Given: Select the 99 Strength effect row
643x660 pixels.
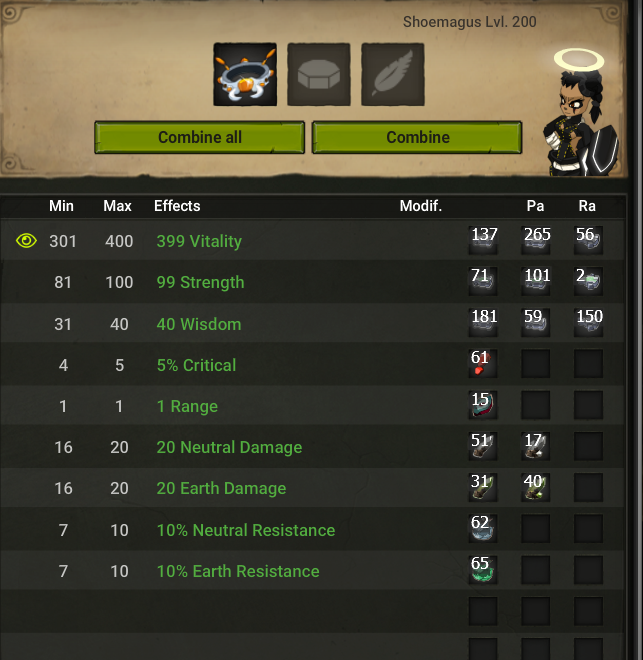Looking at the screenshot, I should [312, 282].
